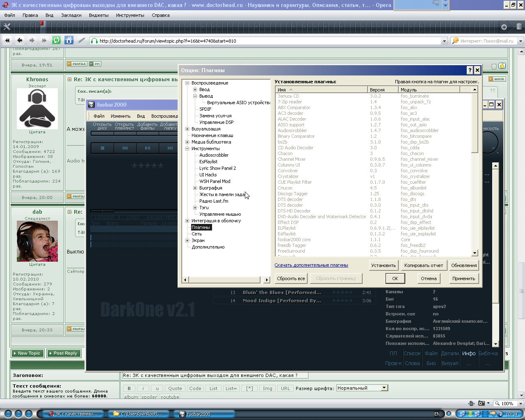
Task: Click the foobar2000 Stop playback button
Action: tap(103, 148)
